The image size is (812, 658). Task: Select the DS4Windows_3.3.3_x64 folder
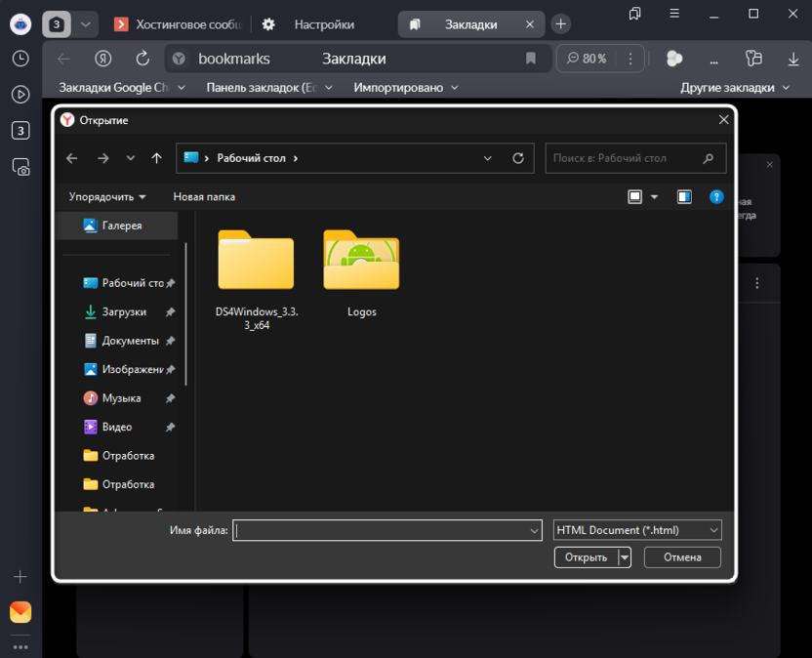point(256,275)
